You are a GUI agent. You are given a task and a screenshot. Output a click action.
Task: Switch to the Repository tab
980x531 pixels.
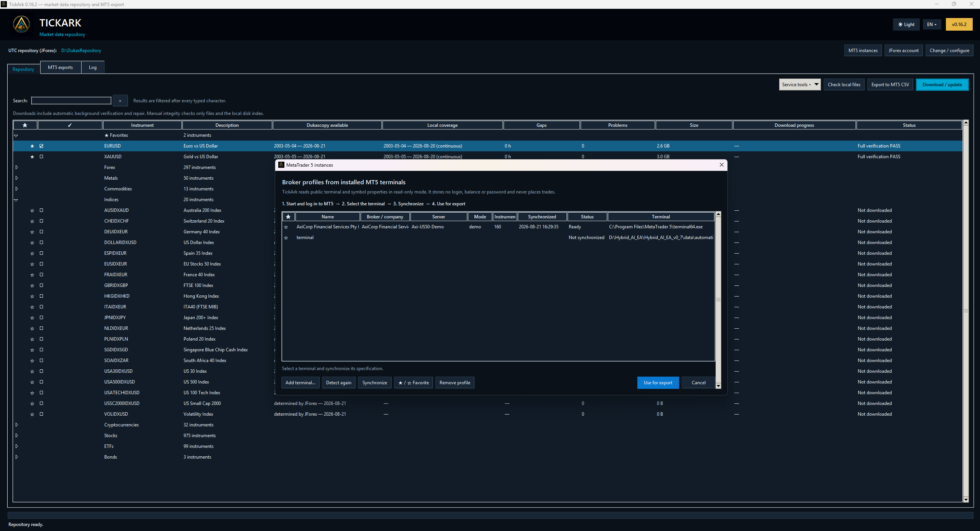(x=23, y=69)
